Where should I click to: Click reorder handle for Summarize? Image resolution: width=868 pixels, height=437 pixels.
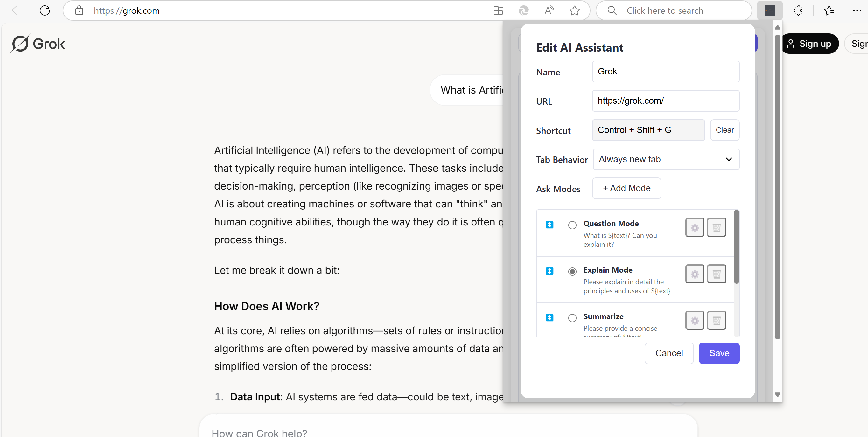[x=549, y=317]
